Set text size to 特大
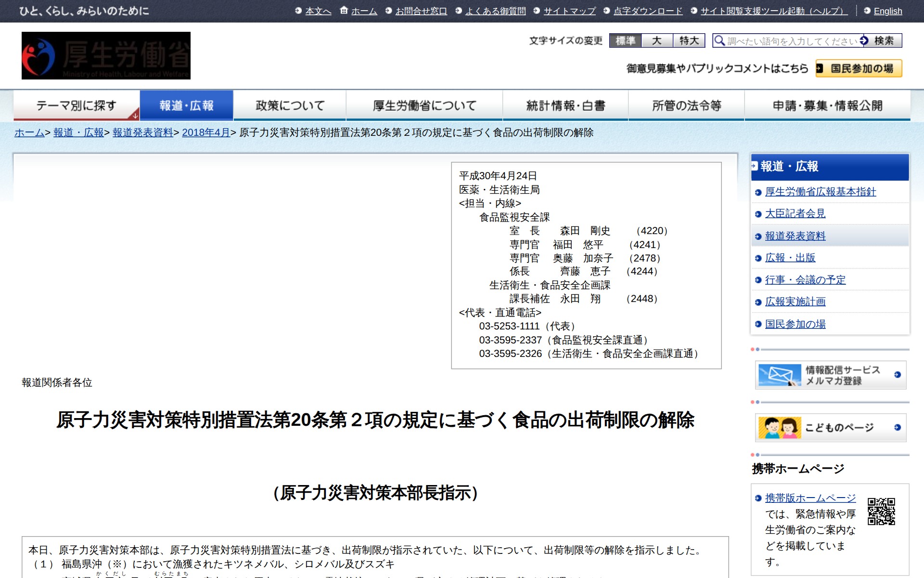924x578 pixels. tap(689, 40)
